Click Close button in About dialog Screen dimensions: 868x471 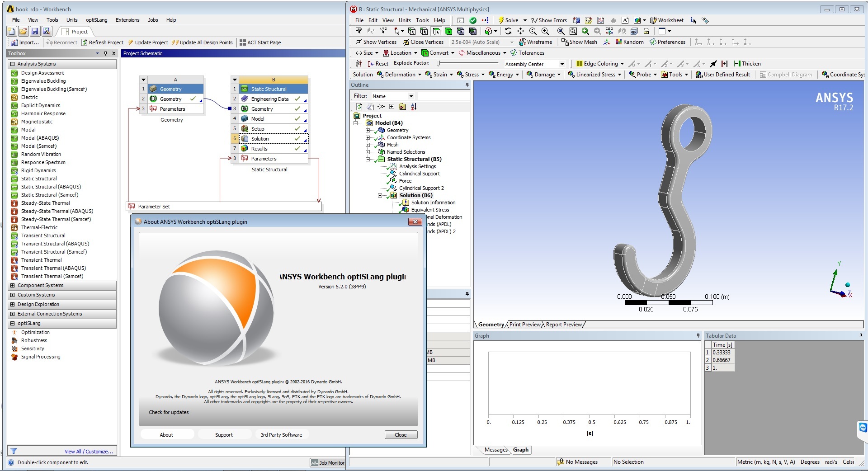(401, 435)
